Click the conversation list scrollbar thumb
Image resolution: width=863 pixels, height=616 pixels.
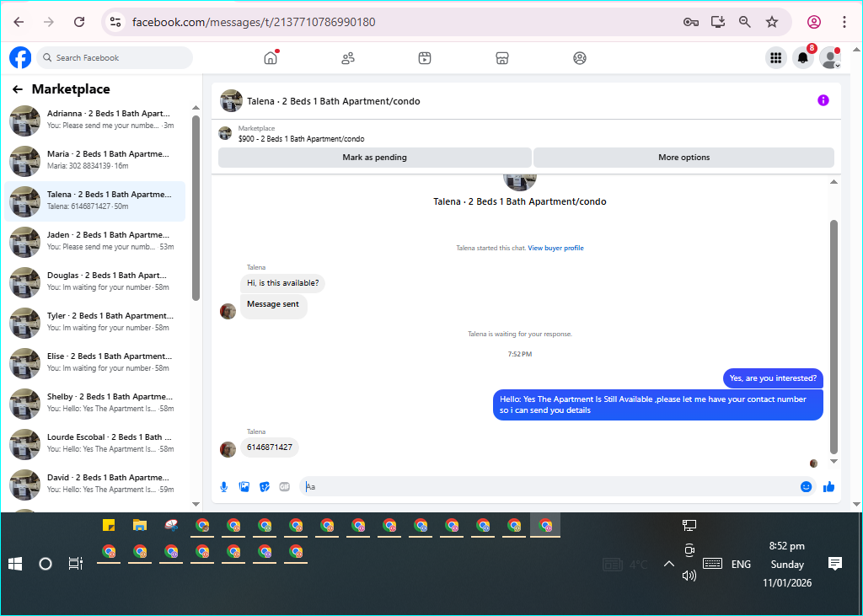pyautogui.click(x=196, y=208)
